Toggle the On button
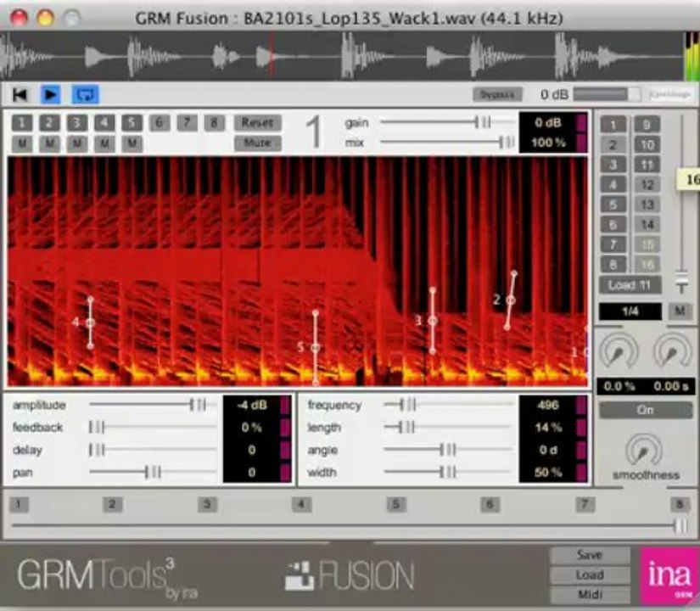Screen dimensions: 700x611 (x=645, y=410)
